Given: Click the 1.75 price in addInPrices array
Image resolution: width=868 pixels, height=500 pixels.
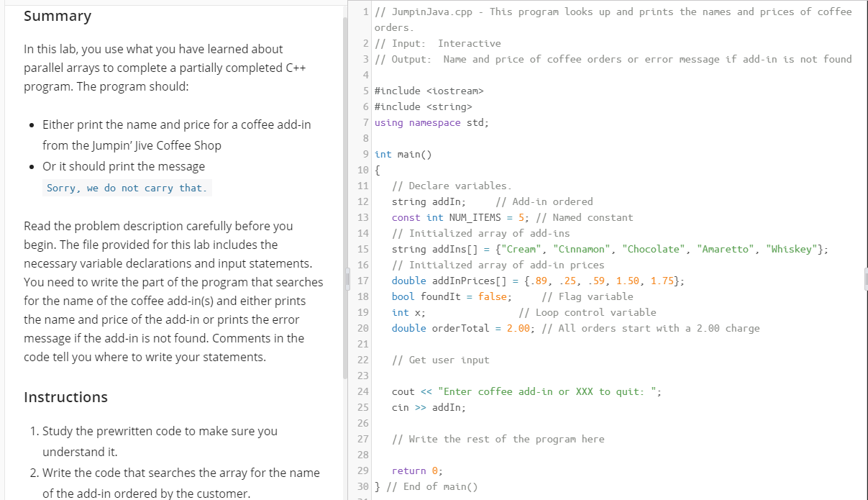Looking at the screenshot, I should 661,281.
